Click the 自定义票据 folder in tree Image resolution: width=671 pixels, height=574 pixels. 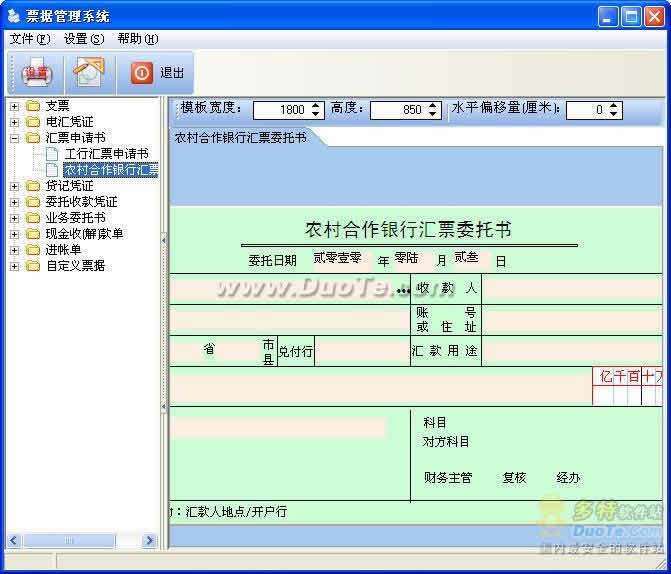(x=75, y=266)
